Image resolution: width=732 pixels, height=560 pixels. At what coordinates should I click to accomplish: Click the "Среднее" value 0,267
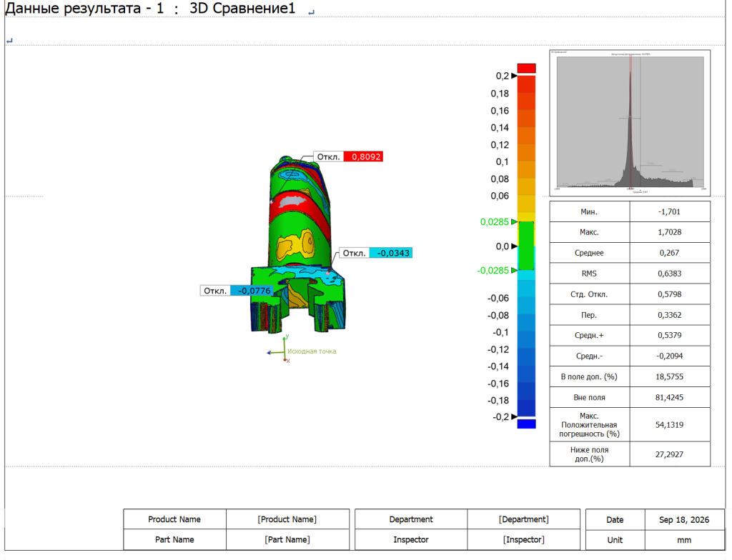coord(669,253)
